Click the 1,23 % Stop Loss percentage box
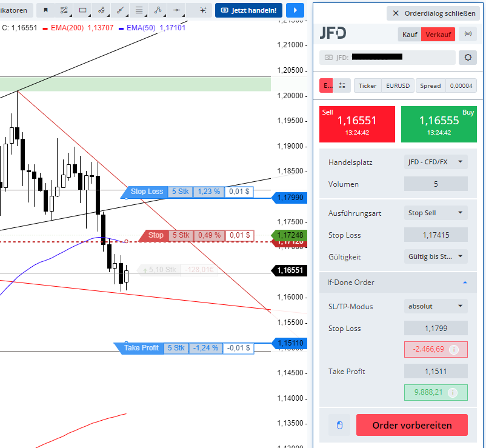This screenshot has width=486, height=448. point(208,192)
